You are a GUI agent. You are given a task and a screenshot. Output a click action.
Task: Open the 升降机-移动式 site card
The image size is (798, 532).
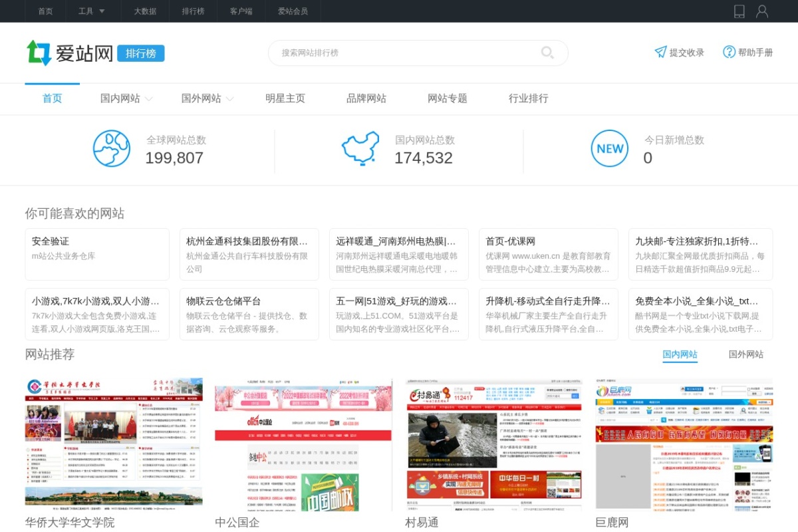pyautogui.click(x=549, y=314)
